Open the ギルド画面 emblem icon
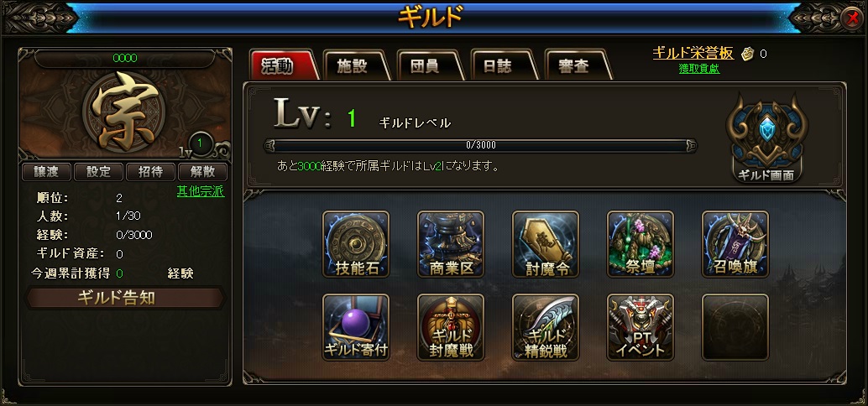The image size is (868, 406). [766, 139]
